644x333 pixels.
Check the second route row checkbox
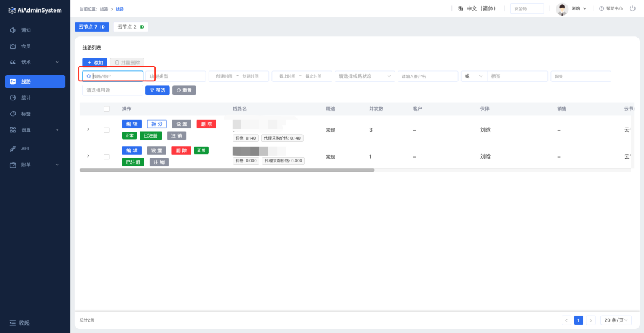(107, 156)
